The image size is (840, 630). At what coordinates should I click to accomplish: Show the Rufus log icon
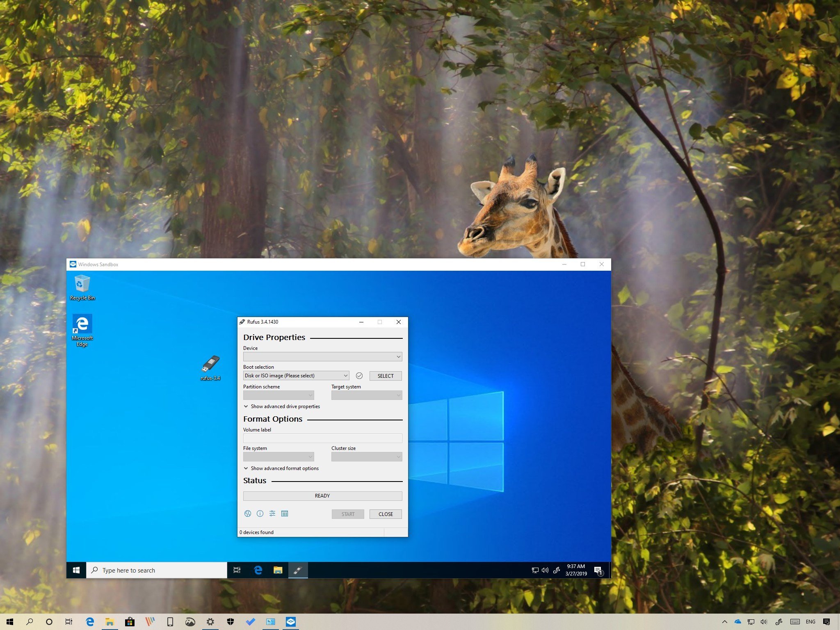click(x=285, y=514)
